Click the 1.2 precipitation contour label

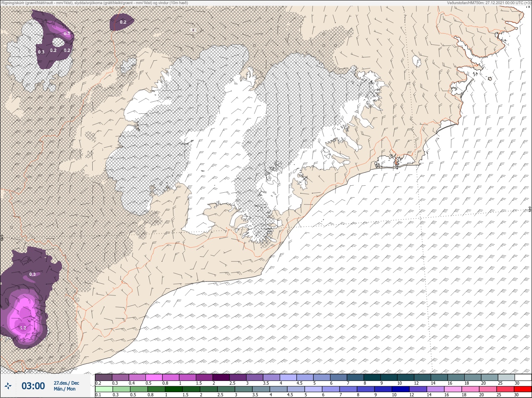tap(23, 328)
